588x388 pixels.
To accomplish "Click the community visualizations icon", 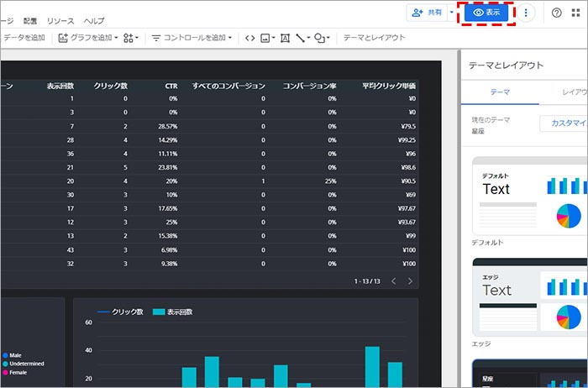I will (132, 38).
